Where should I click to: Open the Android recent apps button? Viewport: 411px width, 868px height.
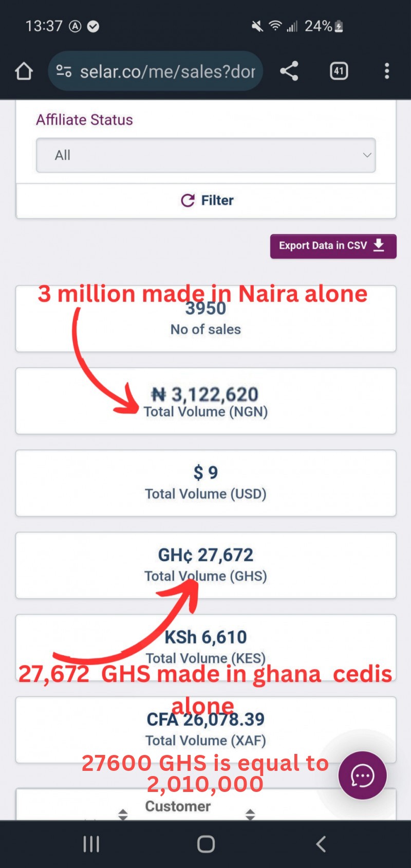[x=91, y=844]
